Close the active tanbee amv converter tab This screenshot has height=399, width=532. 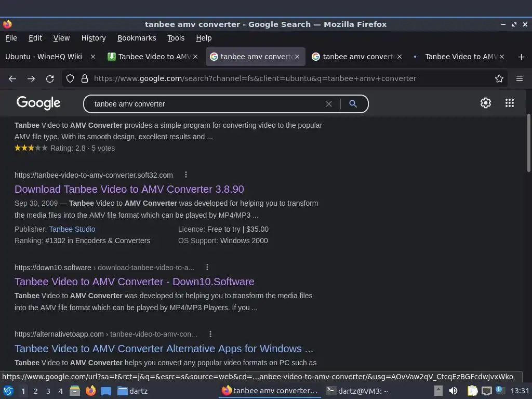point(297,57)
